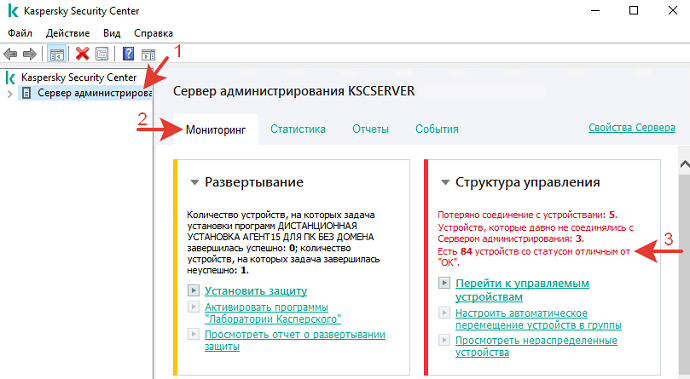This screenshot has width=690, height=379.
Task: Expand the Сервер администрирования tree node
Action: [10, 93]
